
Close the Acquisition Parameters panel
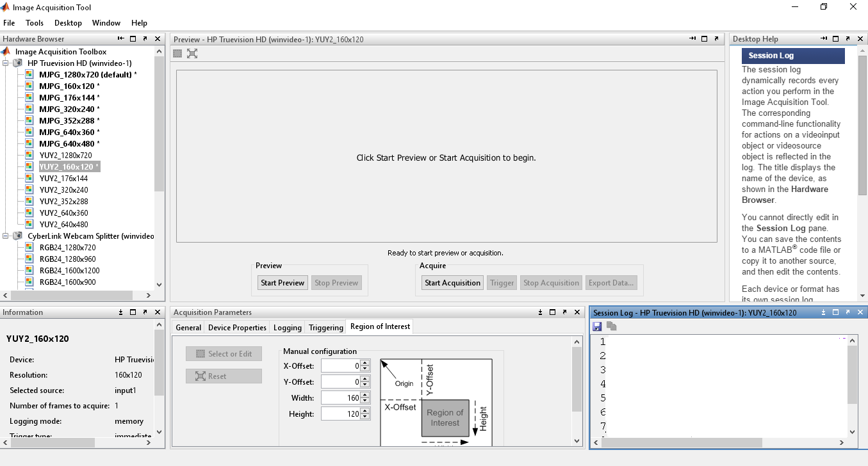click(578, 312)
